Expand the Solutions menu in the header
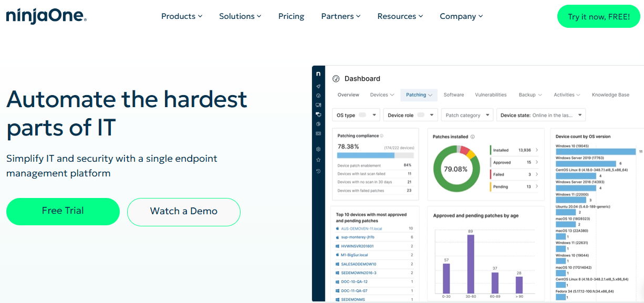 click(x=240, y=16)
